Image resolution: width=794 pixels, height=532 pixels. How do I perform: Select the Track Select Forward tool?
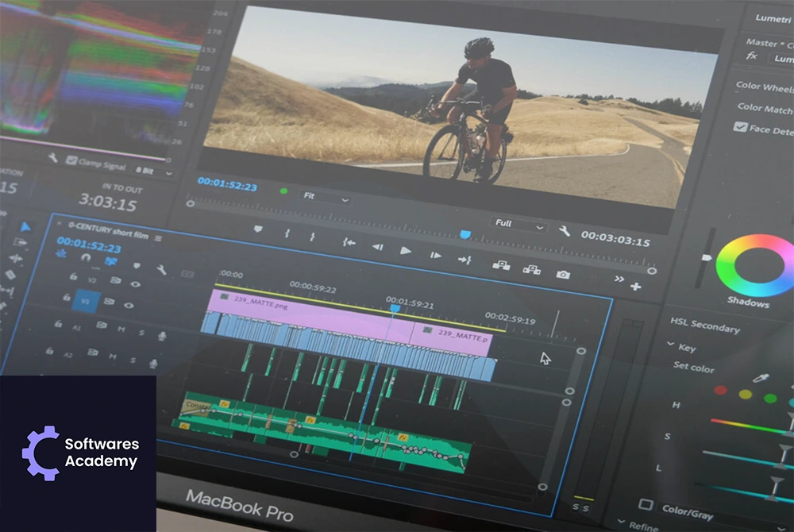pyautogui.click(x=21, y=242)
